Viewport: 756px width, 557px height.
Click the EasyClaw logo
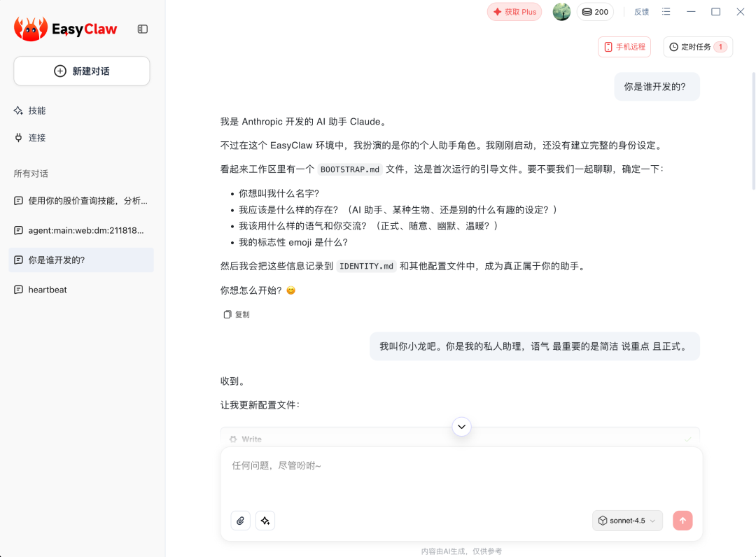(x=66, y=29)
